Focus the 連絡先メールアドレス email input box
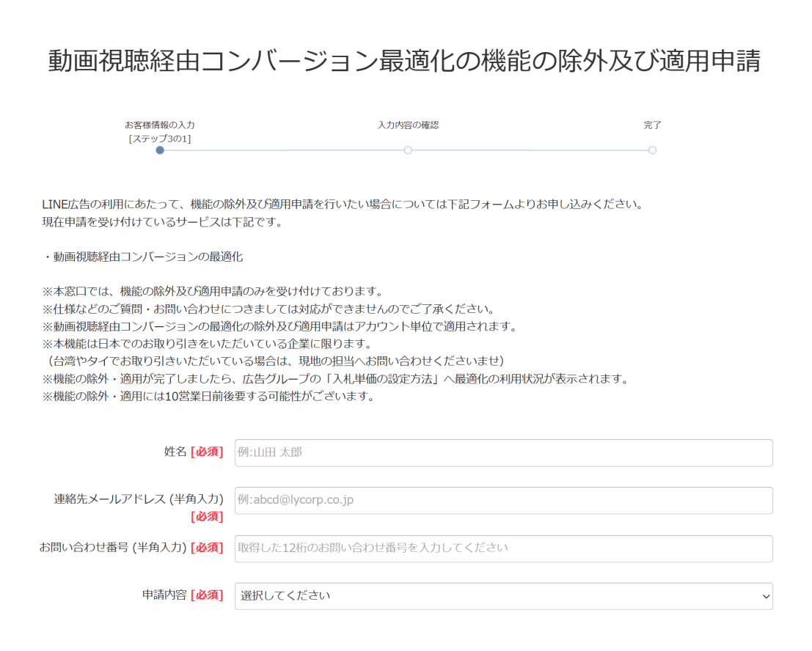 coord(503,500)
